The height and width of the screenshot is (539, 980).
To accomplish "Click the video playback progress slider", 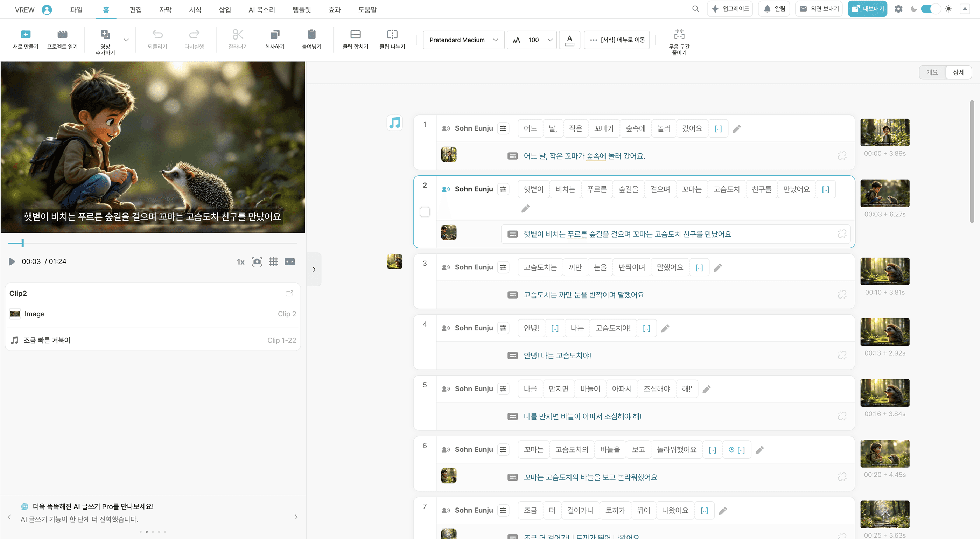I will click(x=152, y=243).
